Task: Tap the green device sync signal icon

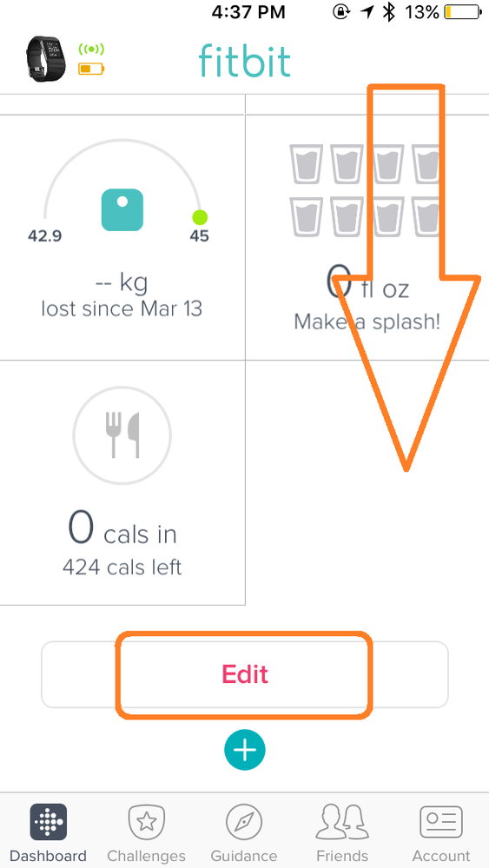Action: 91,50
